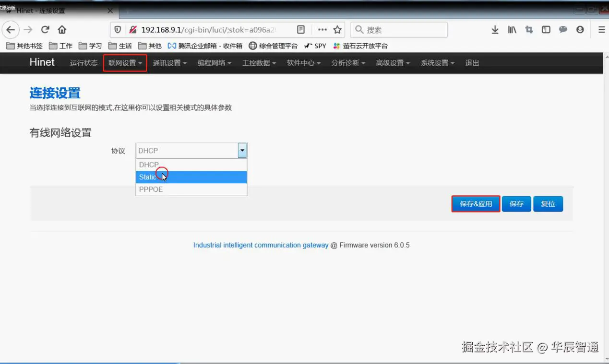Open the Firefox account icon

[580, 29]
